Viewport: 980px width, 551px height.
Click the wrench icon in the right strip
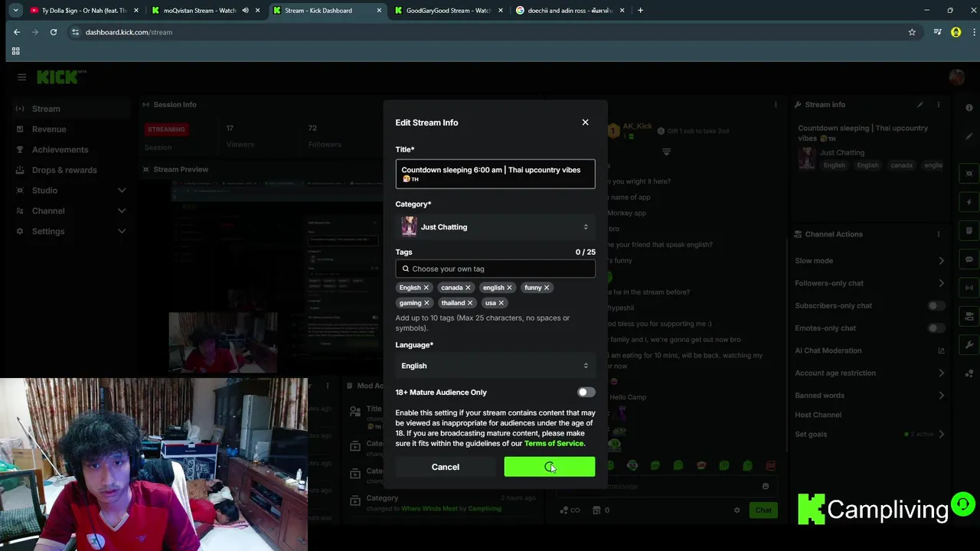pyautogui.click(x=969, y=345)
